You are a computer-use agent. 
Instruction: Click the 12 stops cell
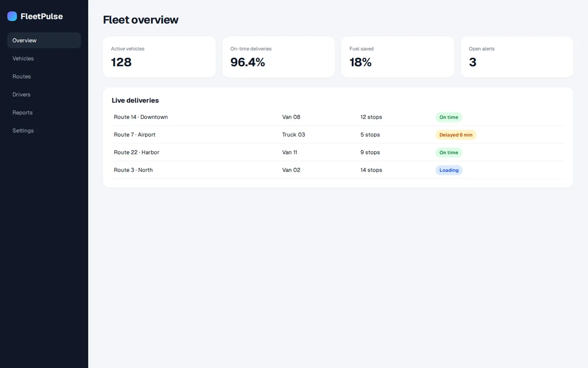tap(371, 117)
